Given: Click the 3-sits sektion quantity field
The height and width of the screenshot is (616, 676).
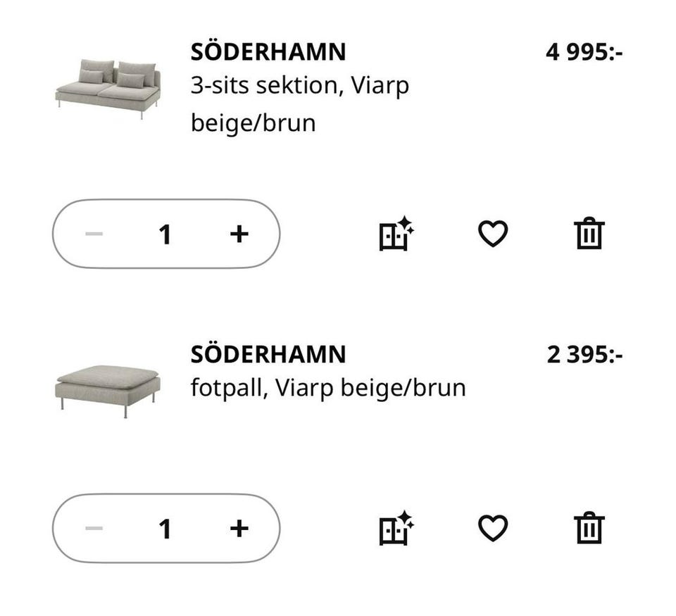Looking at the screenshot, I should tap(165, 234).
